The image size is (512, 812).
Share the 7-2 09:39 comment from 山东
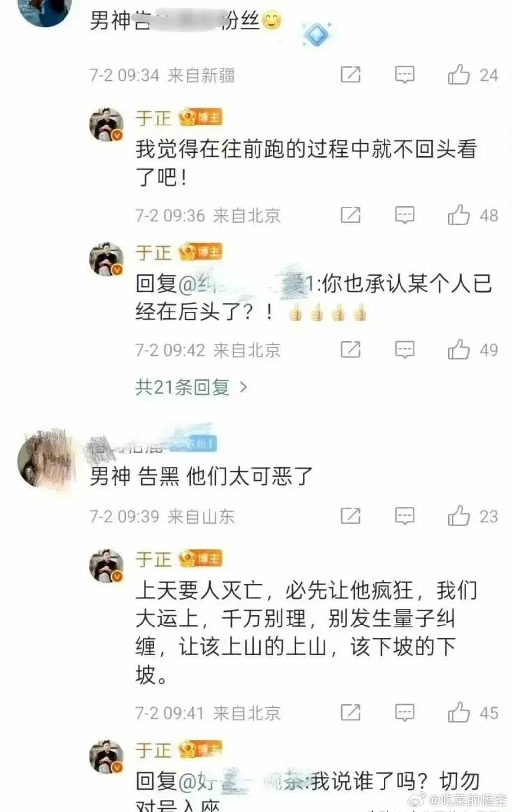coord(350,516)
